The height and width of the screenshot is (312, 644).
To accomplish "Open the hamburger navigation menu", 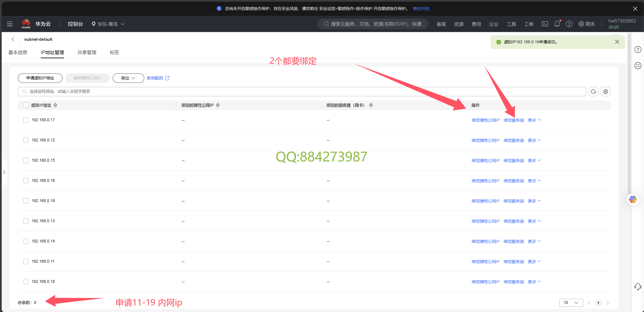I will click(x=10, y=24).
